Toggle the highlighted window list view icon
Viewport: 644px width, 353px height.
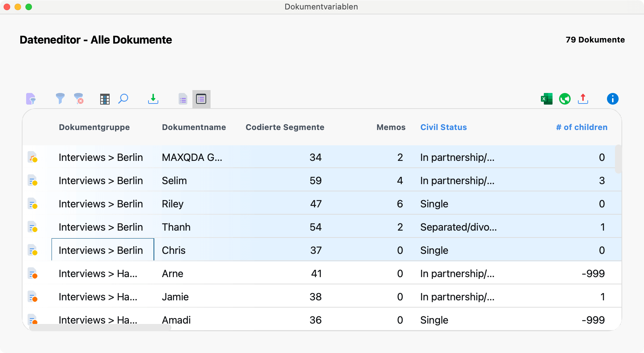(x=201, y=99)
